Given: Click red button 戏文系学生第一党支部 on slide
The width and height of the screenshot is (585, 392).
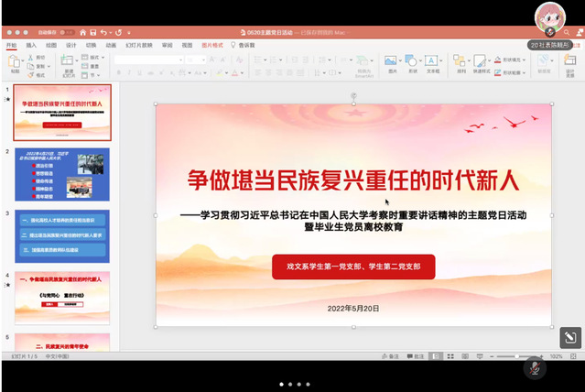Looking at the screenshot, I should click(x=353, y=267).
